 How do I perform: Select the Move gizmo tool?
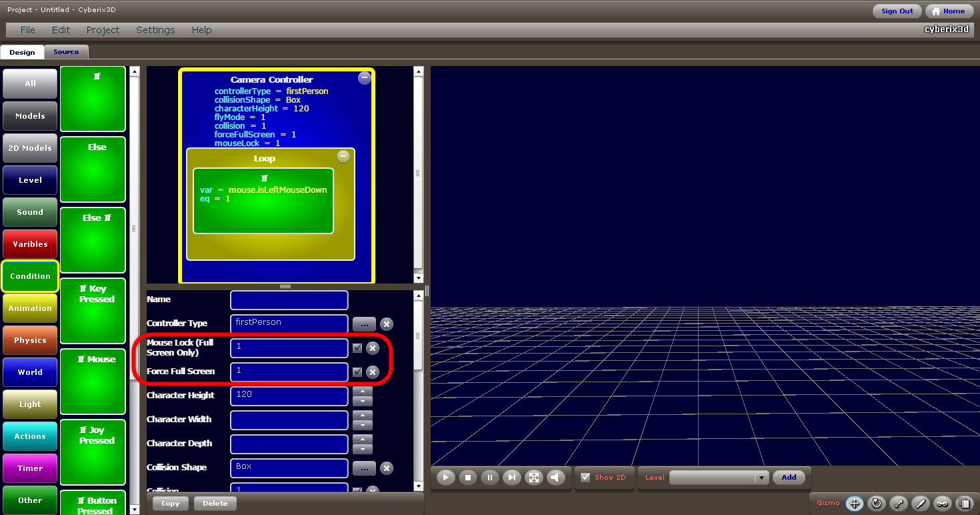click(855, 503)
